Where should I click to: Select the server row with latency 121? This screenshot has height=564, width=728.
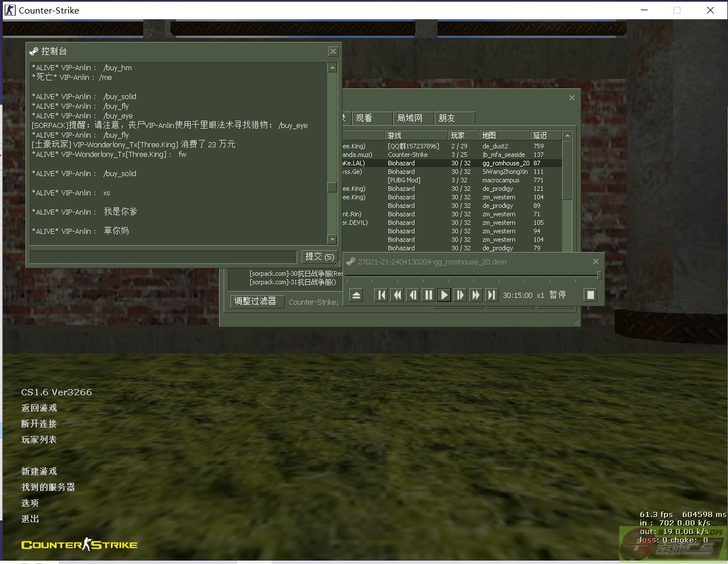452,189
